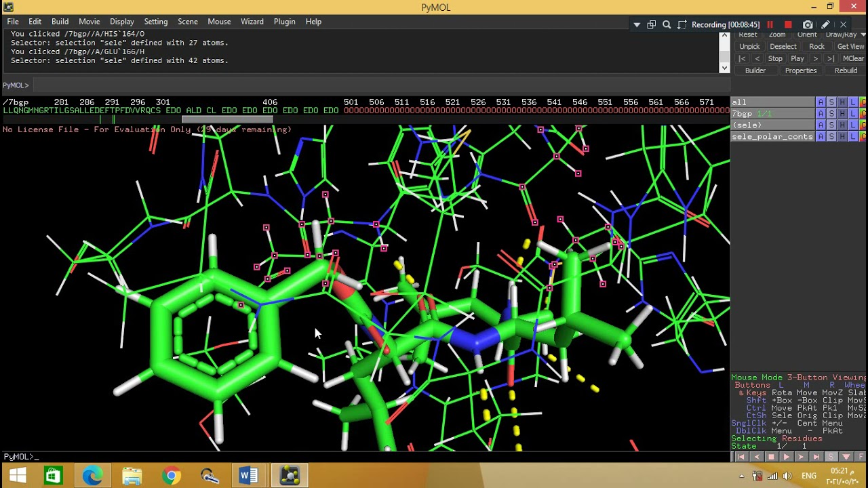Toggle Rock rotation of the view

(816, 46)
